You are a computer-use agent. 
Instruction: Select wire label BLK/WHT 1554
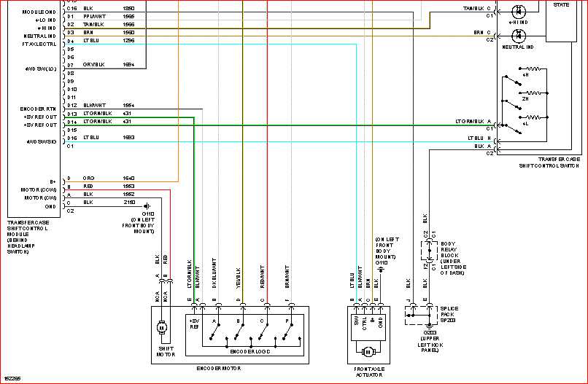pos(109,105)
